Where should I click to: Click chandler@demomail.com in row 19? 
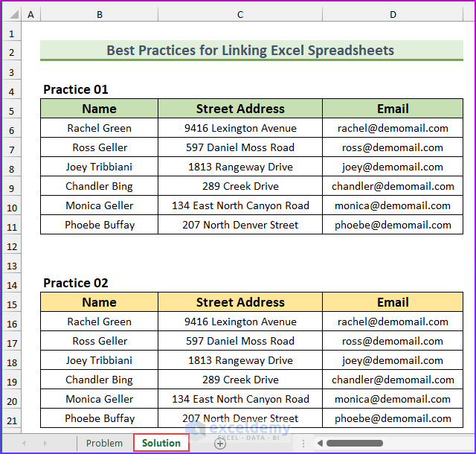click(x=393, y=380)
